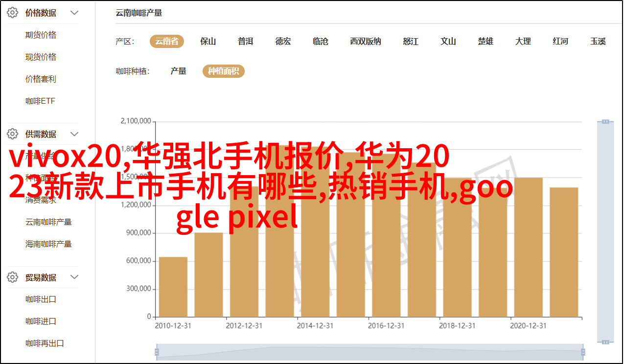Viewport: 624px width, 364px height.
Task: Select the 楚雄 region option
Action: pos(486,42)
